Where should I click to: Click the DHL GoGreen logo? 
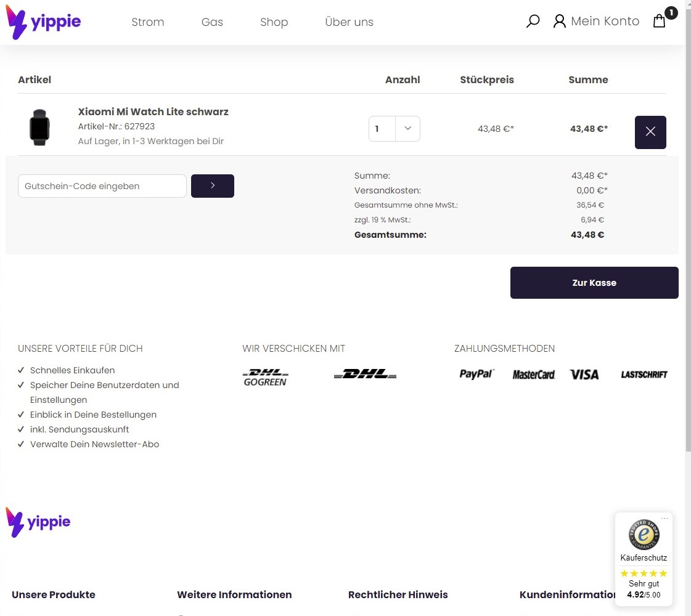tap(265, 378)
